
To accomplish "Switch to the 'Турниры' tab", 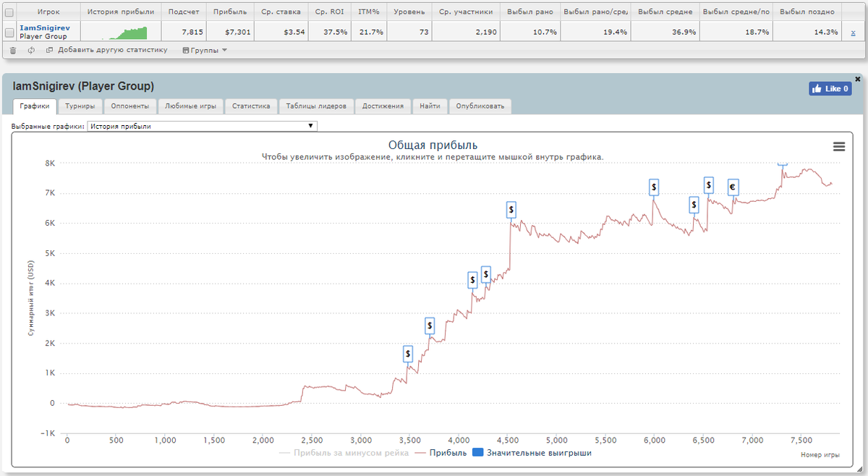I will [80, 106].
